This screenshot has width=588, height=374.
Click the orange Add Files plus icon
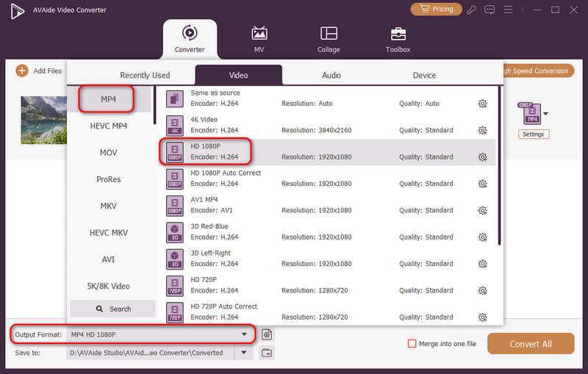coord(22,71)
